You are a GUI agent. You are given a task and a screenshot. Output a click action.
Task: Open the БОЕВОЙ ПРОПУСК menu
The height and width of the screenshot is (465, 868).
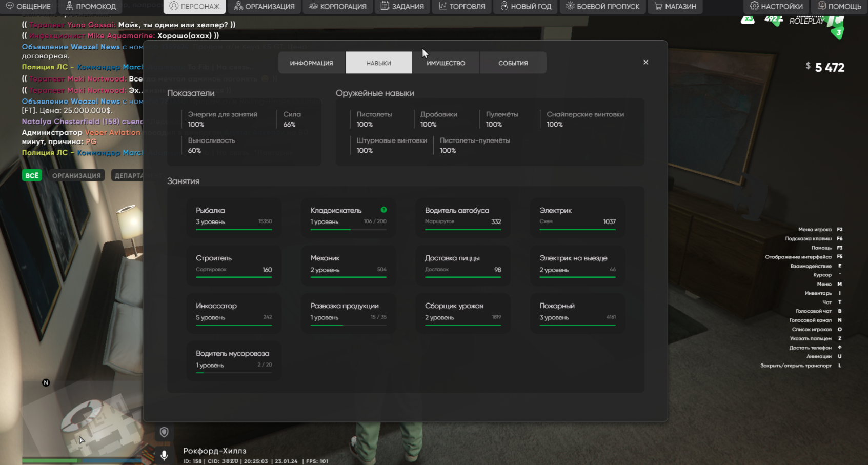(602, 6)
